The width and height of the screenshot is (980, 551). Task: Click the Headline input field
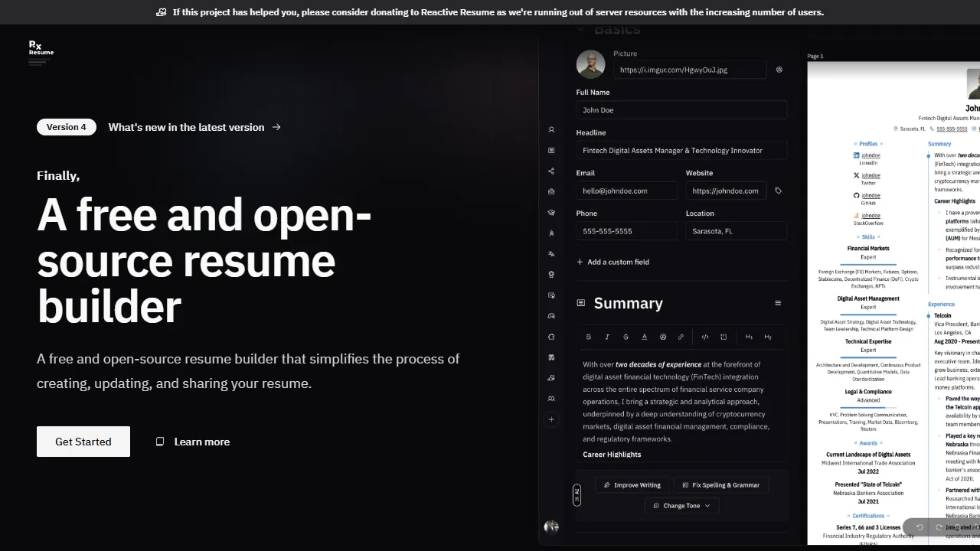coord(681,151)
